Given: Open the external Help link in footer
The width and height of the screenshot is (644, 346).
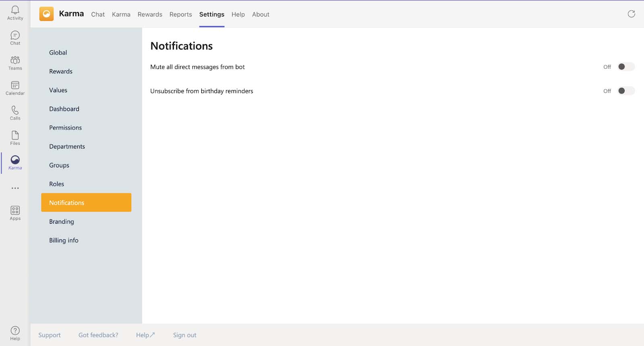Looking at the screenshot, I should pyautogui.click(x=145, y=335).
